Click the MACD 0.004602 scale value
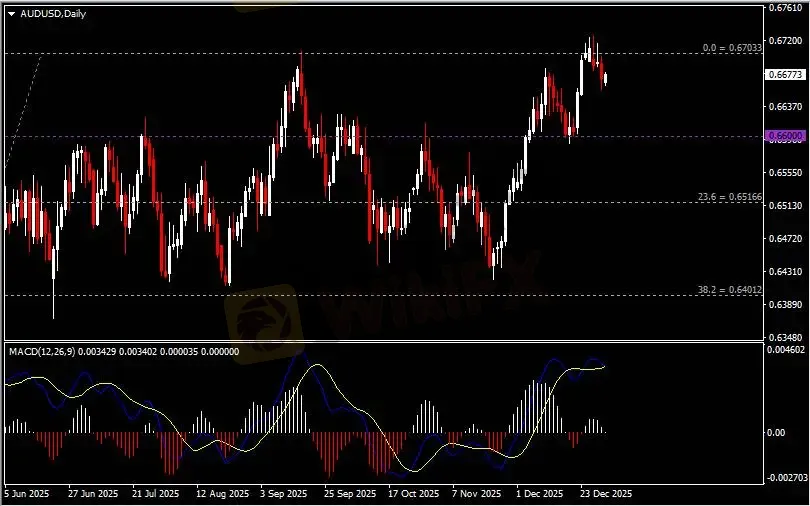 785,351
